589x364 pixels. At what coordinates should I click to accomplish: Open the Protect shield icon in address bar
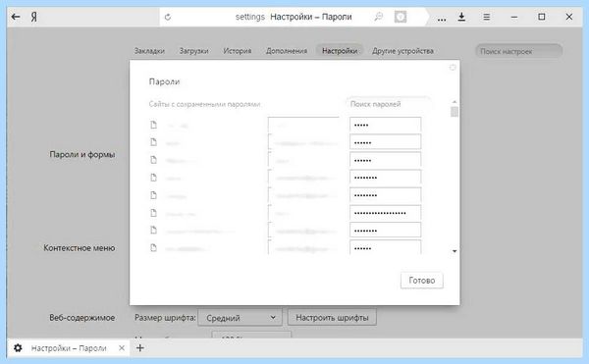[401, 17]
